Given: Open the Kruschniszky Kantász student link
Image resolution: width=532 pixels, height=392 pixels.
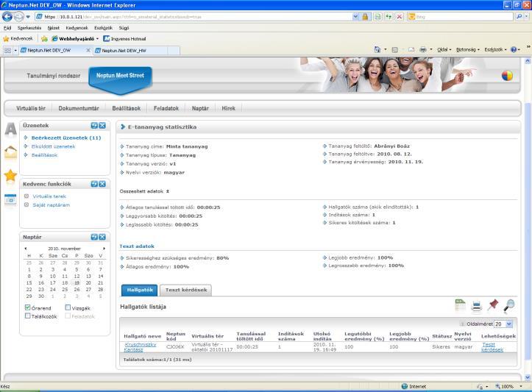Looking at the screenshot, I should 140,347.
